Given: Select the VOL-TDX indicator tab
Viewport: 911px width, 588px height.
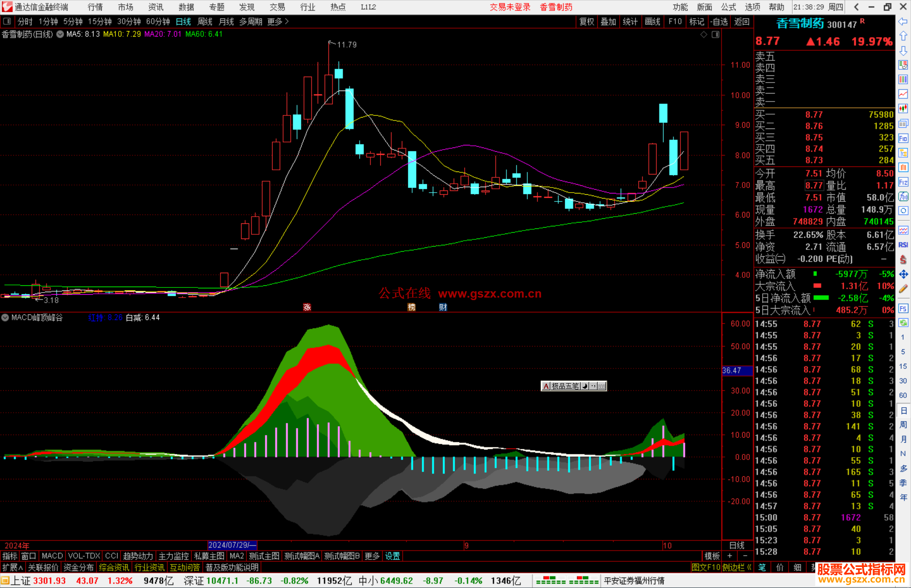Looking at the screenshot, I should point(84,556).
